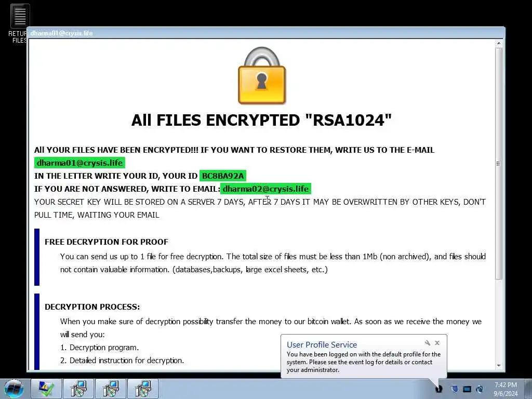532x399 pixels.
Task: Open the last taskbar installer icon
Action: tap(143, 389)
